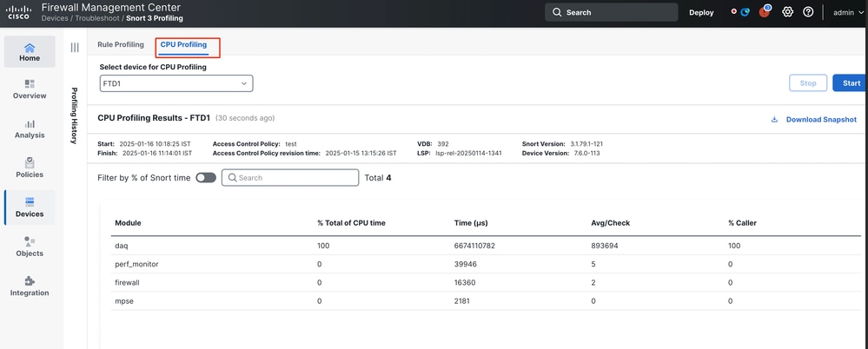Click the time value 6674110782
The width and height of the screenshot is (868, 349).
(474, 246)
